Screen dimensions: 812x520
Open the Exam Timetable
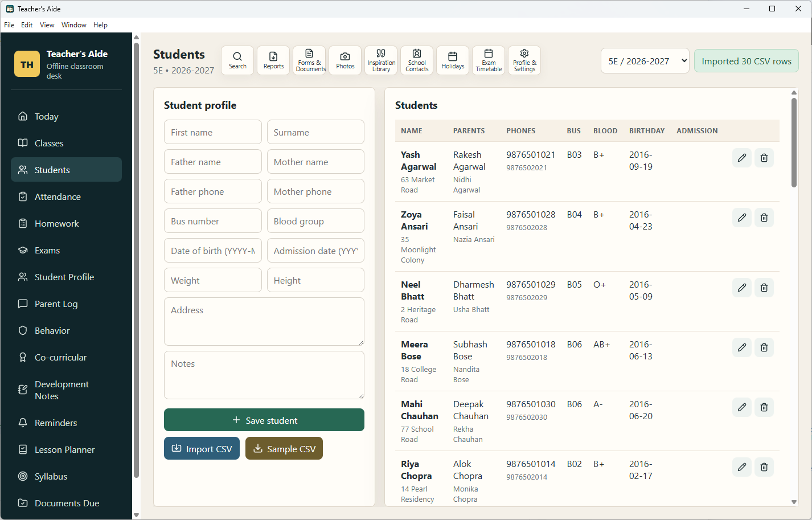pos(489,60)
